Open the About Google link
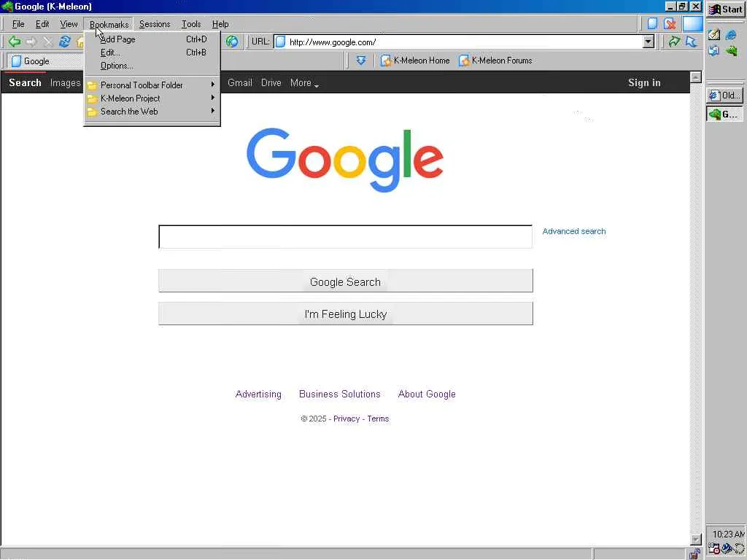 point(427,394)
